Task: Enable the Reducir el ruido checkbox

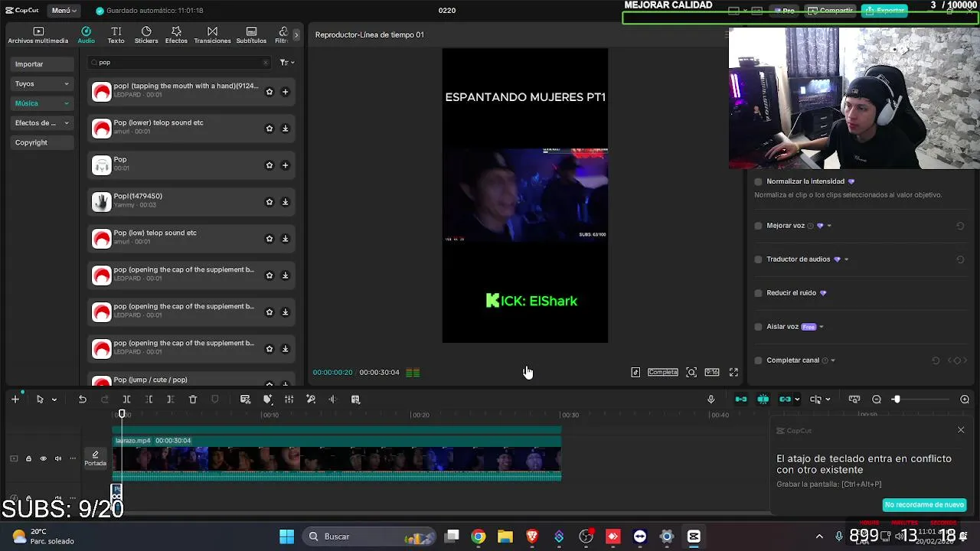Action: pos(758,293)
